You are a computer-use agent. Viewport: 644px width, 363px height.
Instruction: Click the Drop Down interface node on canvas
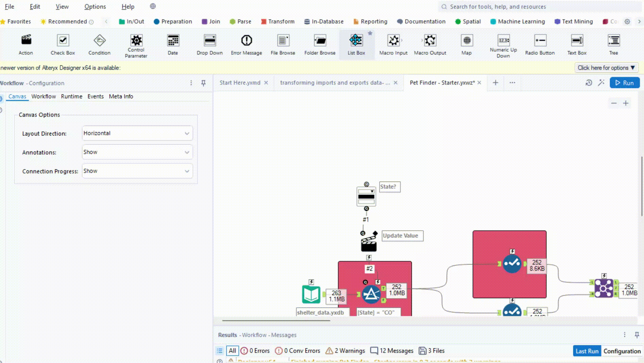[366, 196]
